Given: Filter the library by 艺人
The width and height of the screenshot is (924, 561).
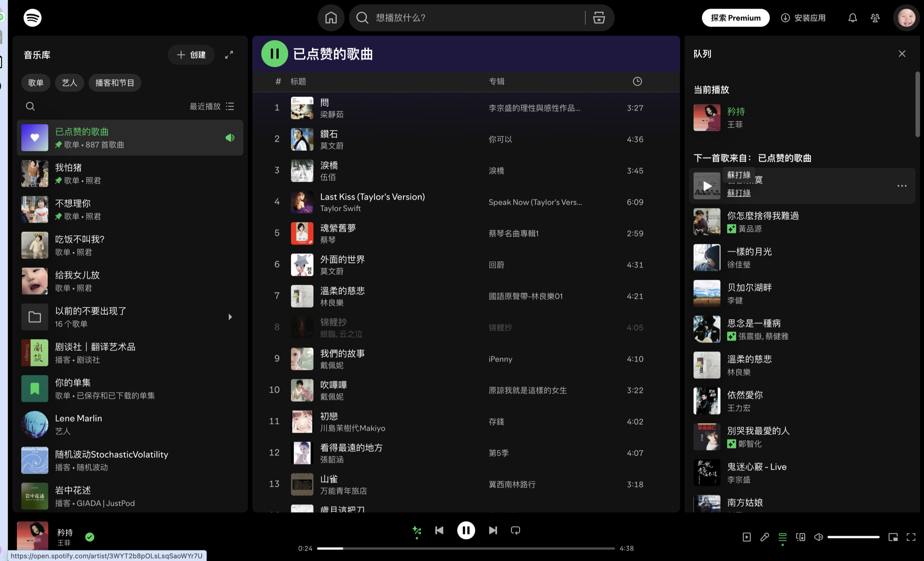Looking at the screenshot, I should 69,83.
